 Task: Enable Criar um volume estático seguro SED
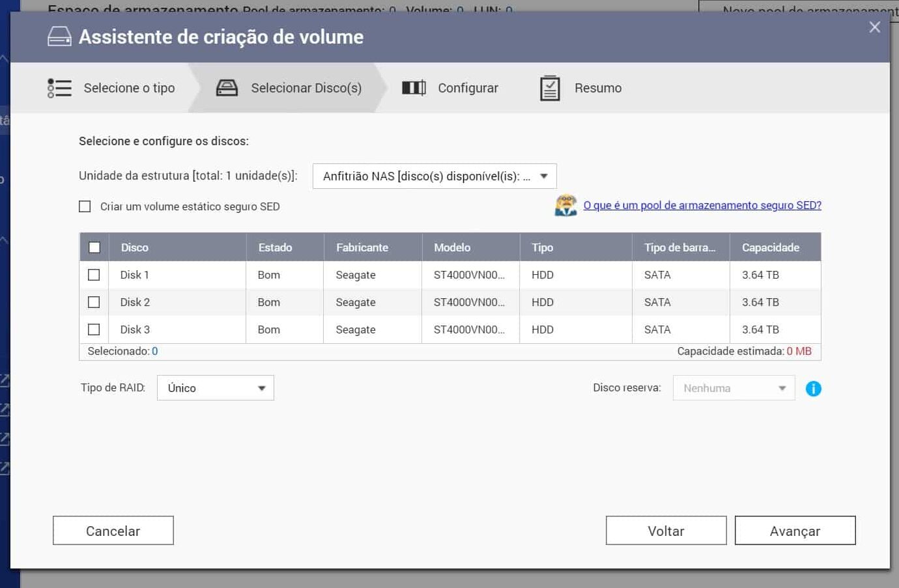point(85,206)
